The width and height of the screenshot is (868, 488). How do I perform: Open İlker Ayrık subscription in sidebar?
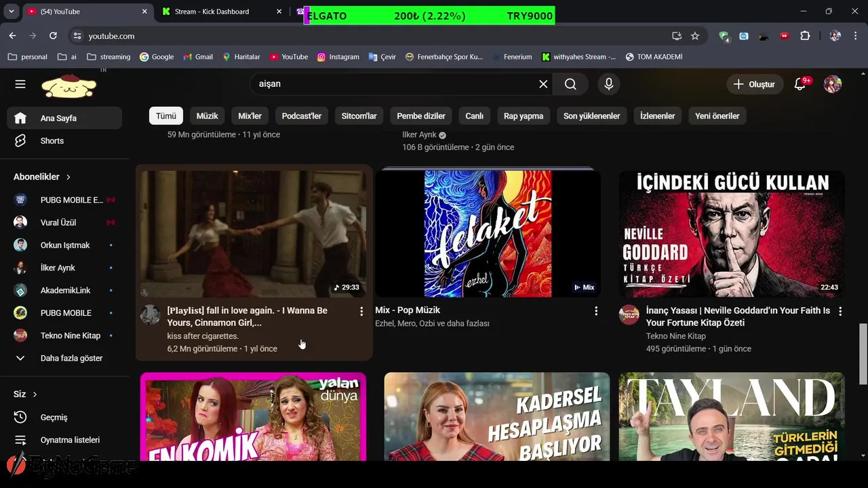pos(64,268)
